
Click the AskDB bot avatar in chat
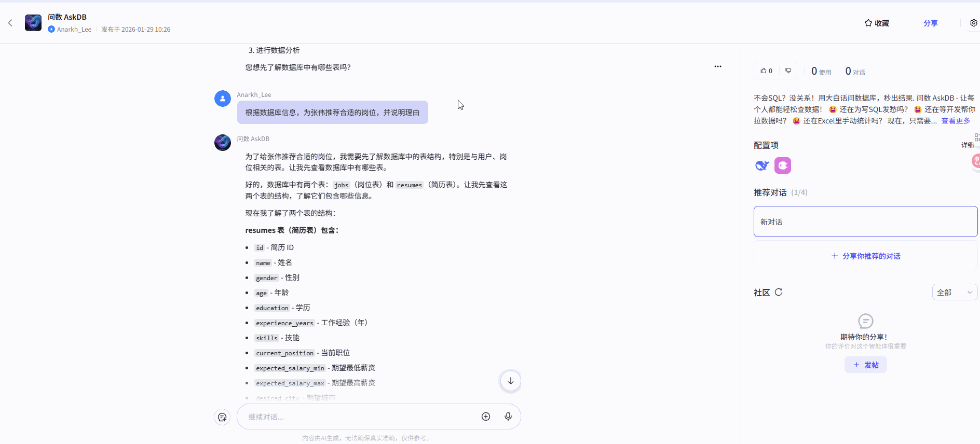(223, 143)
